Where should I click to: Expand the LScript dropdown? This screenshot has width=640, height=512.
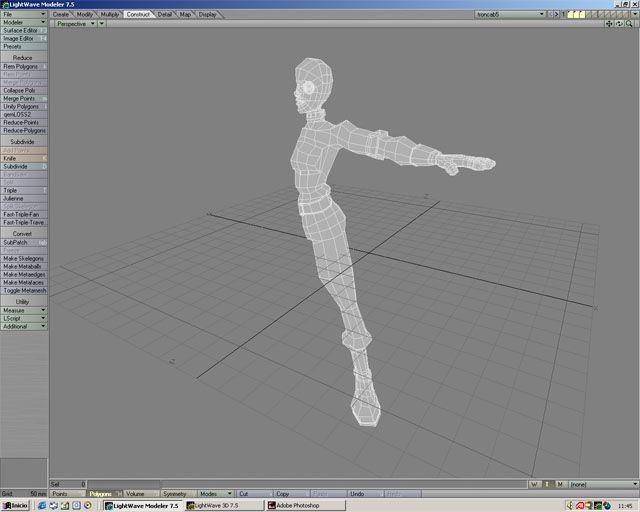(24, 318)
